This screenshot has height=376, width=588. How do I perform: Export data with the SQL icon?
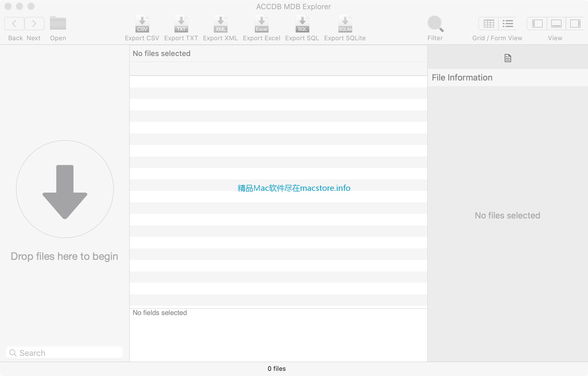point(302,24)
